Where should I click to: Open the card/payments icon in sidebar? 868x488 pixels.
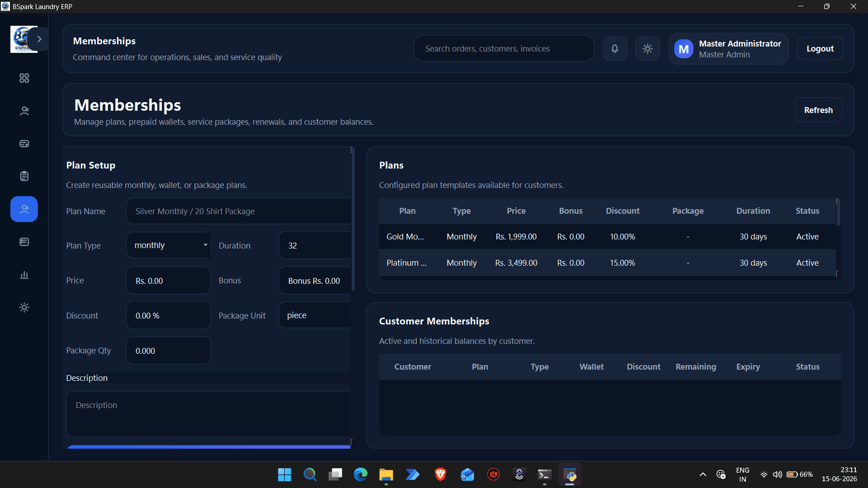coord(24,144)
